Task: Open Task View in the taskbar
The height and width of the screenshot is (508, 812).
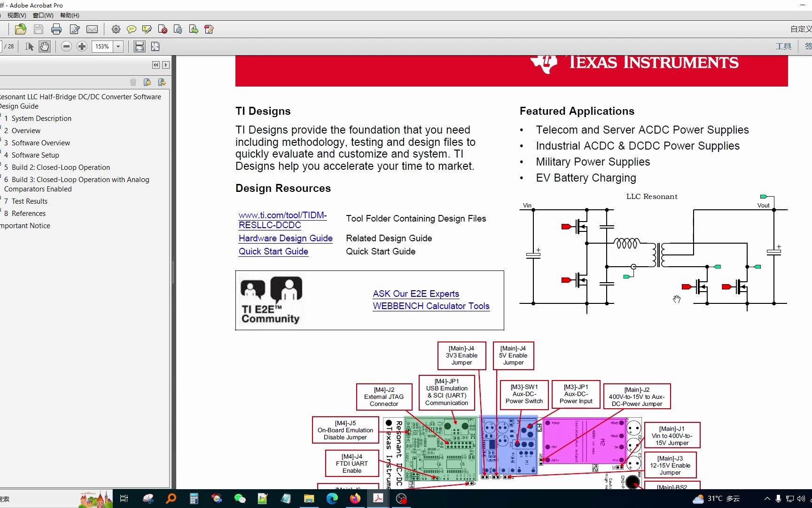Action: point(124,499)
